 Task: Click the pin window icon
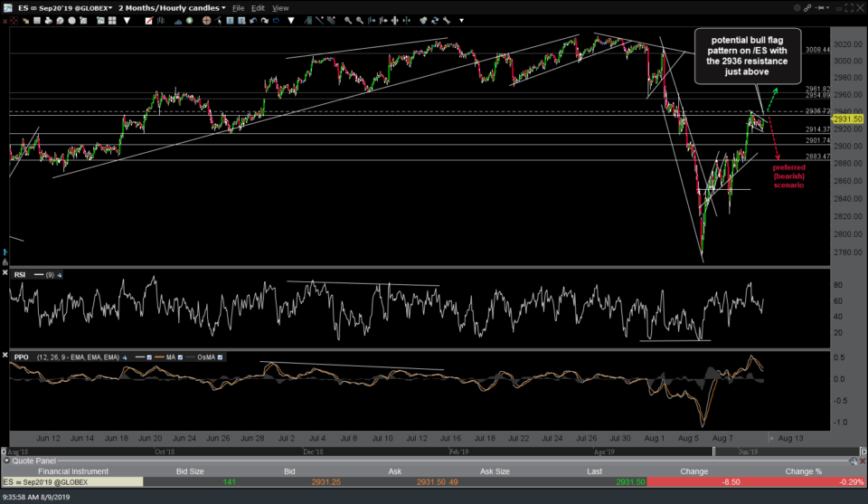820,8
